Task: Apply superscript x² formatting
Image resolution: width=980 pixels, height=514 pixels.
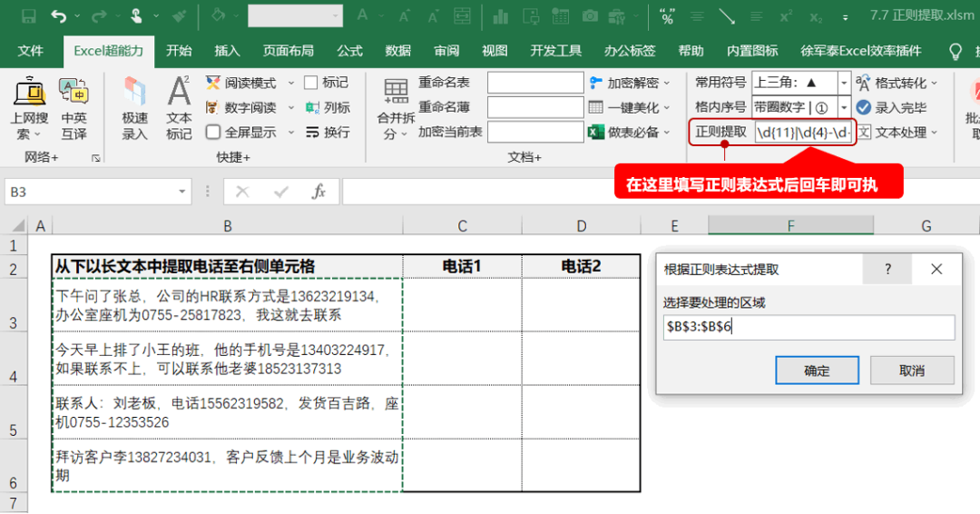Action: (x=786, y=17)
